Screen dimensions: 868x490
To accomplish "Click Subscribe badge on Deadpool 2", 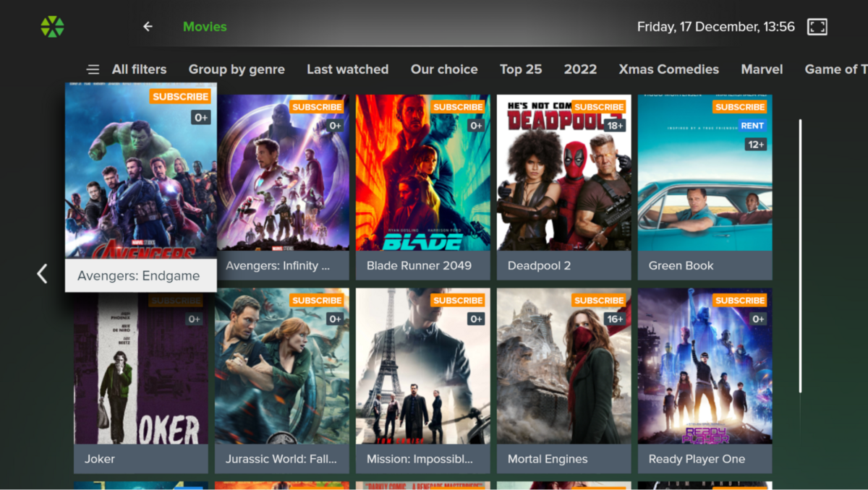I will pos(599,107).
